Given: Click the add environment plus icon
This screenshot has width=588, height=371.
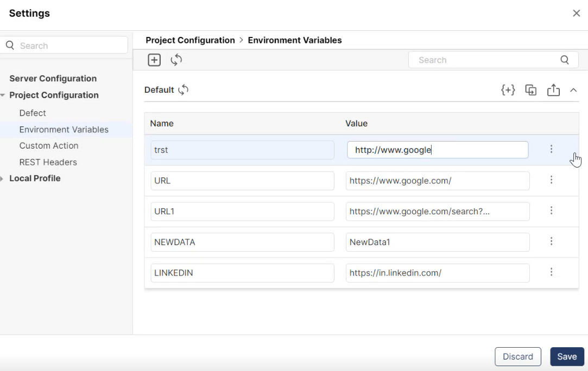Looking at the screenshot, I should click(x=154, y=60).
